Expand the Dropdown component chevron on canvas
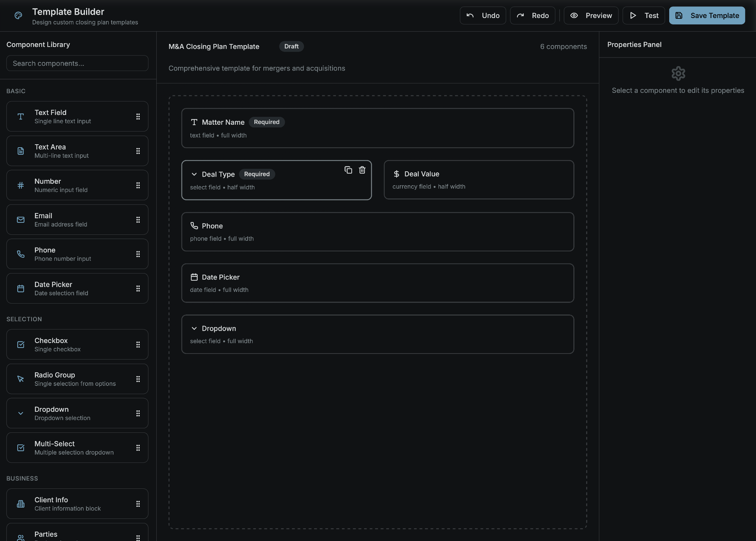Image resolution: width=756 pixels, height=541 pixels. click(x=194, y=328)
